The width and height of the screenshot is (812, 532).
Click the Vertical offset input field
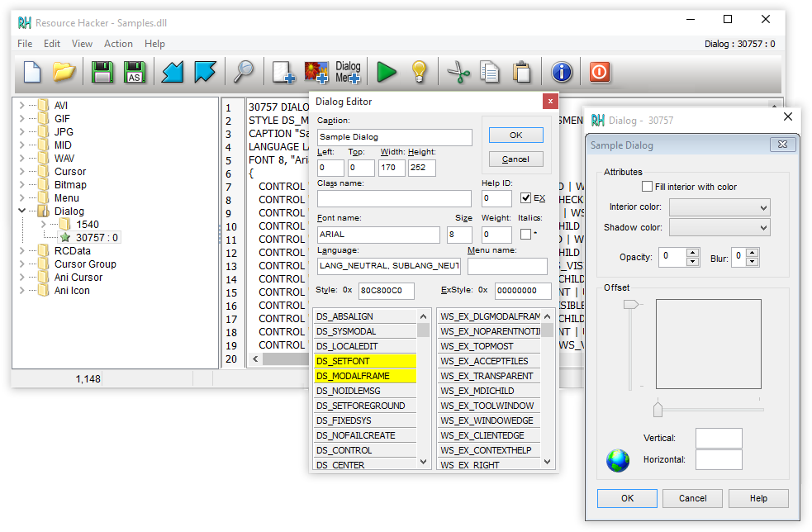pos(719,439)
